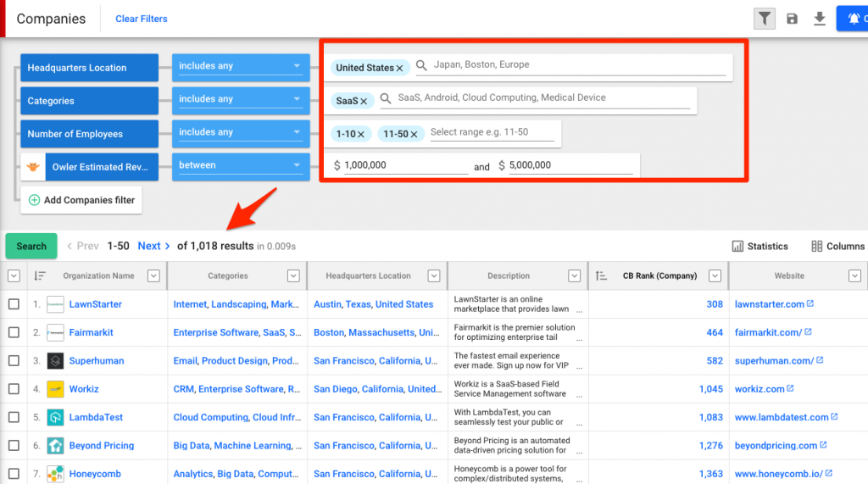
Task: Click sort icon beside CB Rank (Company)
Action: click(x=601, y=275)
